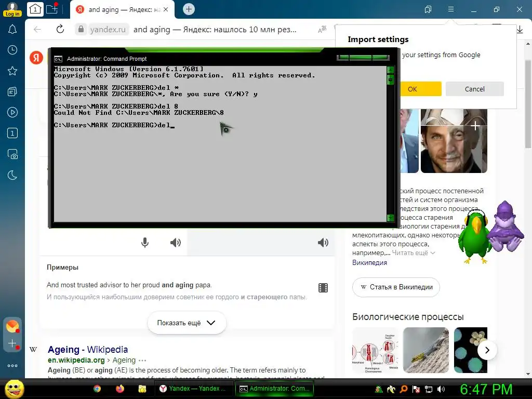Open the tab overview button
Viewport: 532px width, 399px height.
(35, 9)
